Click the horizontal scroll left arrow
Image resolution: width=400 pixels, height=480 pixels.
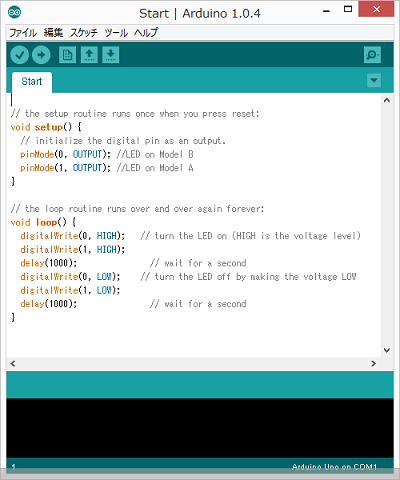pyautogui.click(x=13, y=364)
